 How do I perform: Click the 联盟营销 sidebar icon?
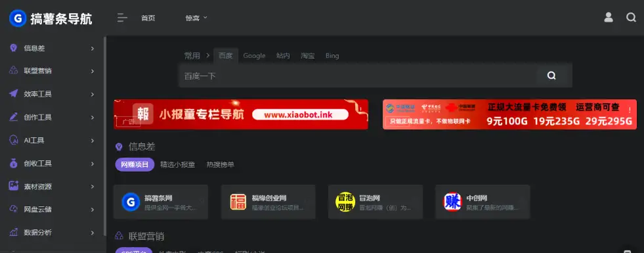click(13, 71)
